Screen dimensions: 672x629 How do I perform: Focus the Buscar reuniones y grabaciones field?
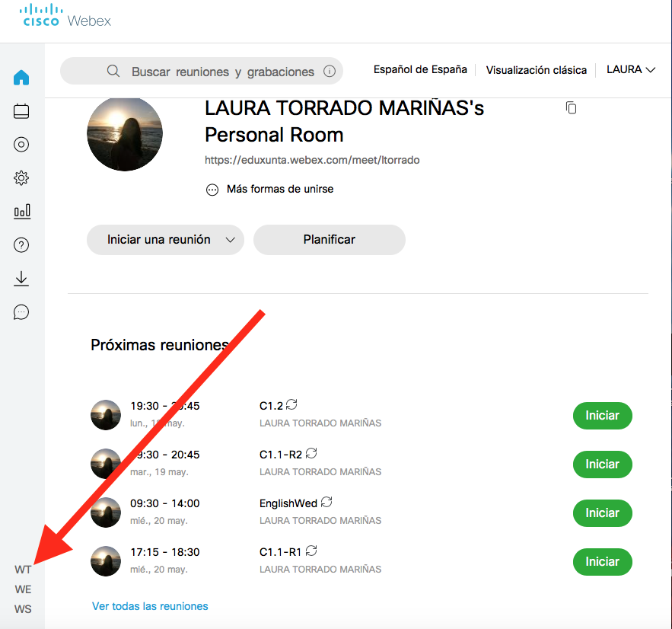click(222, 72)
